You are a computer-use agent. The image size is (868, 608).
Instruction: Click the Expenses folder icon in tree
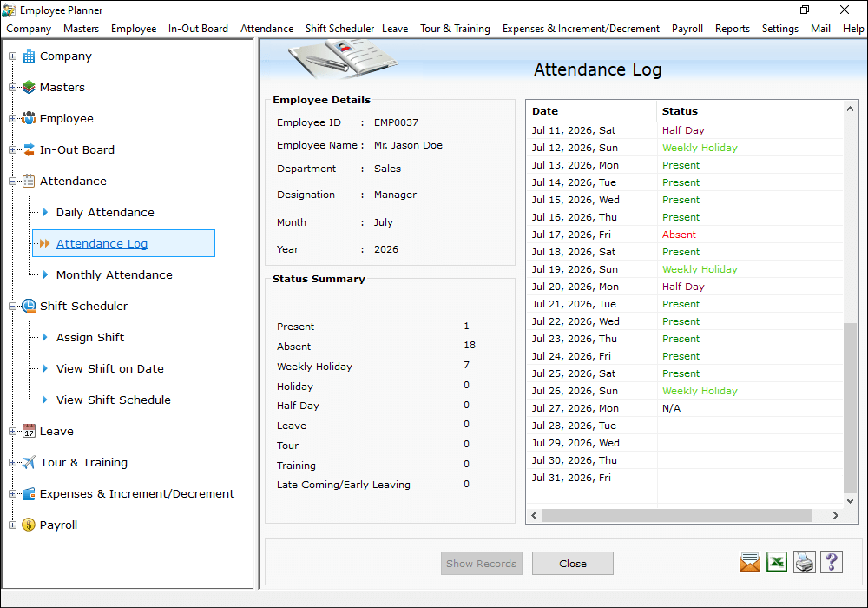(29, 494)
